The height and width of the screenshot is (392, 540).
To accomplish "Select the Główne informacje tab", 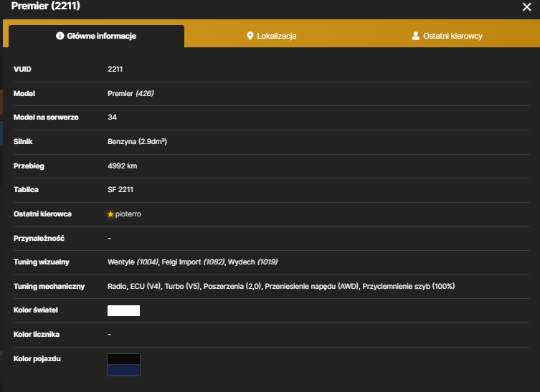I will [x=96, y=36].
